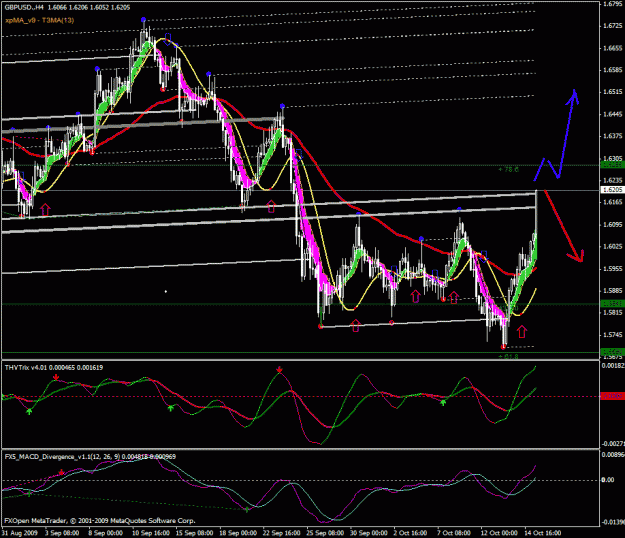Click the 22 Sep 16:00 time label
This screenshot has height=538, width=625.
pos(281,533)
